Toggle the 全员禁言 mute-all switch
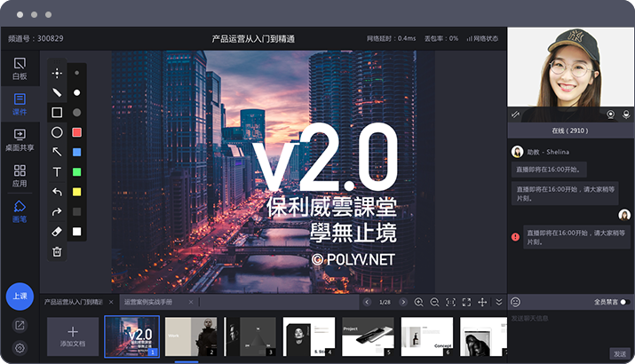This screenshot has height=364, width=635. 623,303
